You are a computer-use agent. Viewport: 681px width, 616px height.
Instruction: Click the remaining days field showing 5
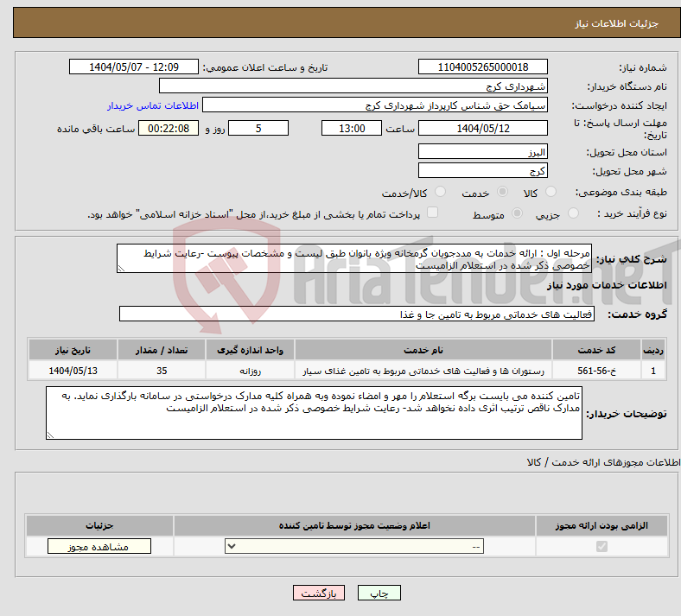point(258,128)
